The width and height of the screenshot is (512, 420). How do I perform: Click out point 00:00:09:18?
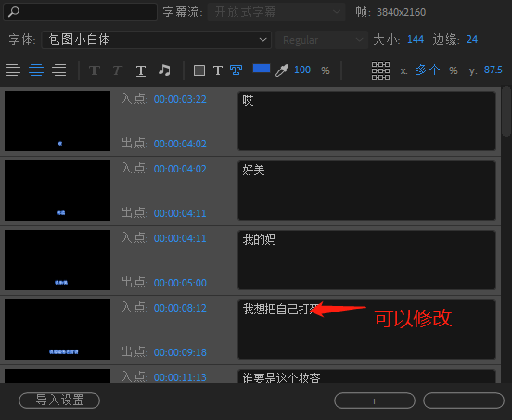(180, 352)
